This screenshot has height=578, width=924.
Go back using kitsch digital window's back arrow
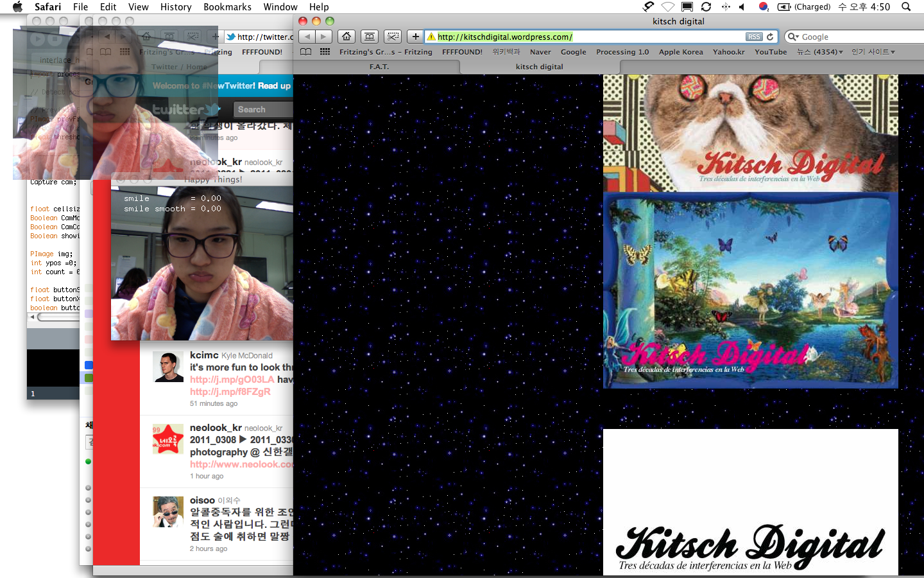pos(308,37)
